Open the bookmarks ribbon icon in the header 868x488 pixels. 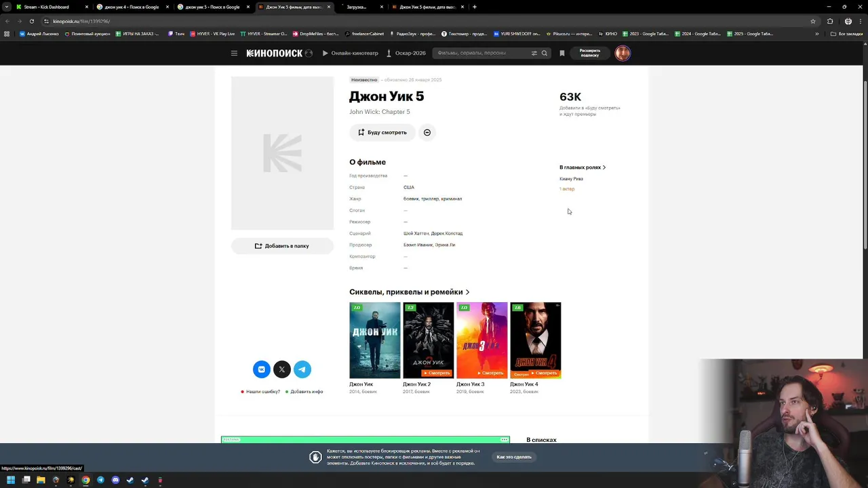click(x=561, y=53)
